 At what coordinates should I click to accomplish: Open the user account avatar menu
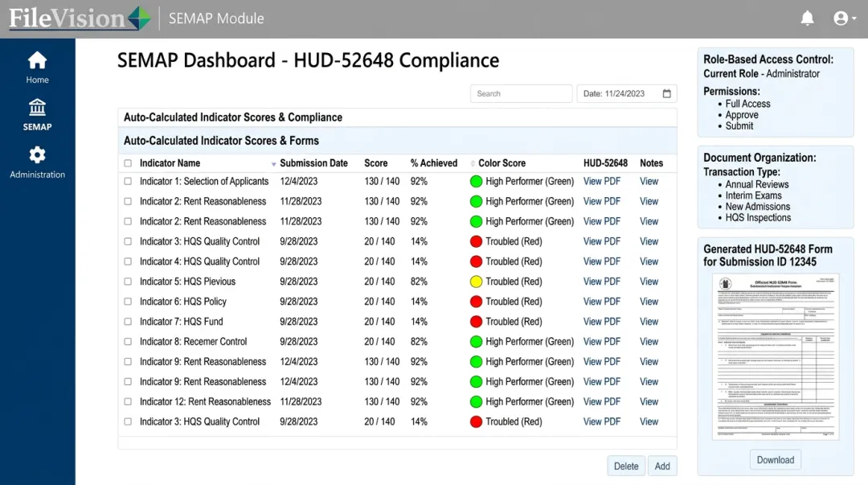pos(845,18)
